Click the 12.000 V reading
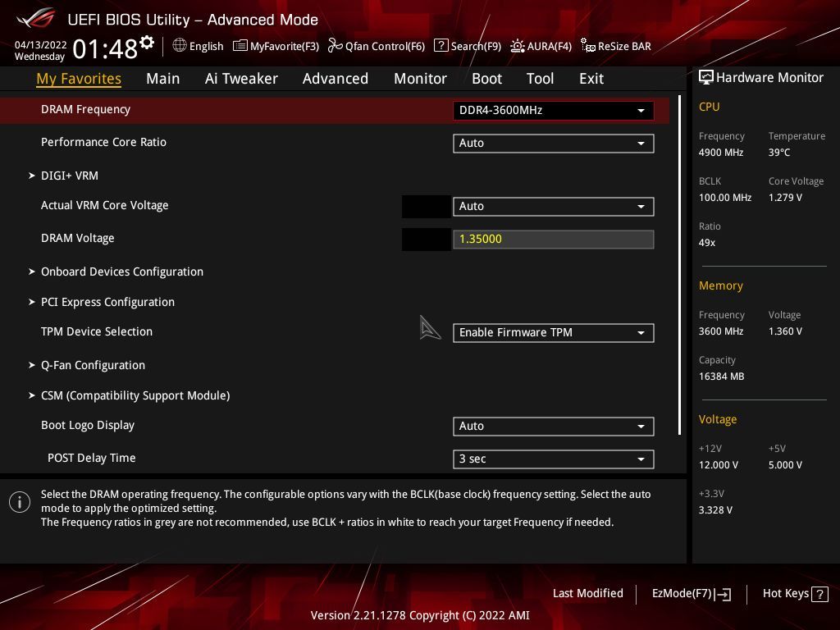 tap(719, 465)
